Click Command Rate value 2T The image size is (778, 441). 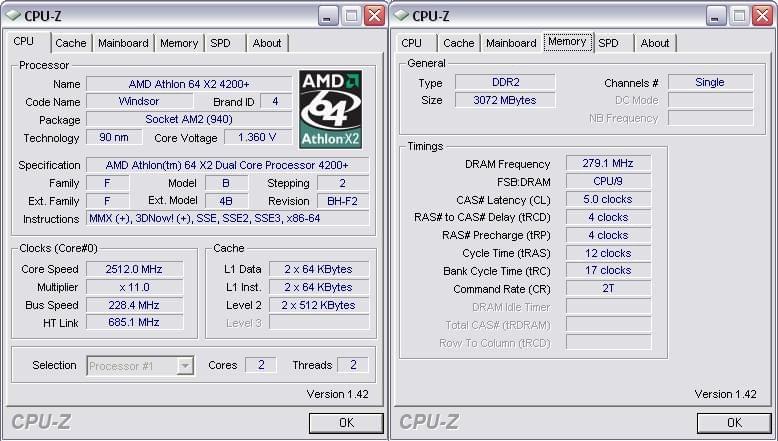coord(608,288)
